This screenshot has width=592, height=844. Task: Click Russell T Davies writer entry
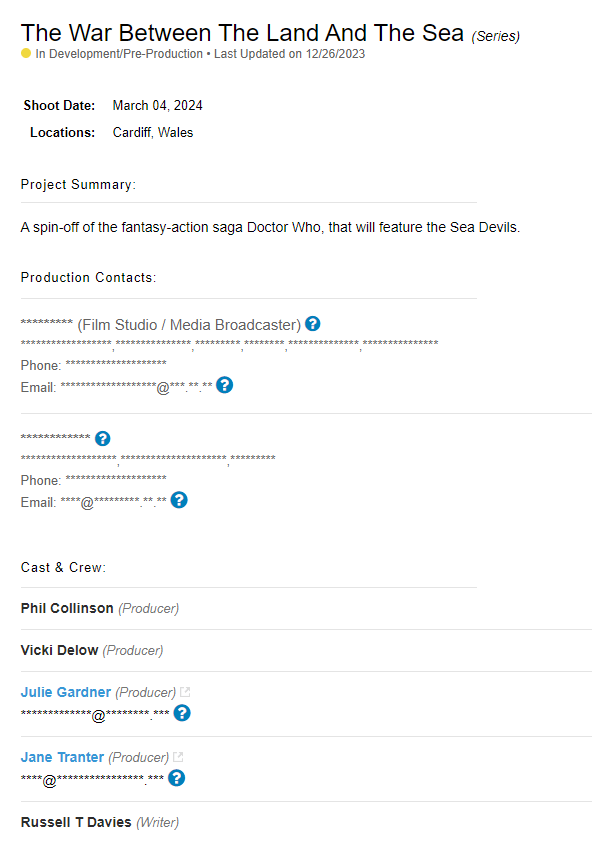click(x=100, y=822)
